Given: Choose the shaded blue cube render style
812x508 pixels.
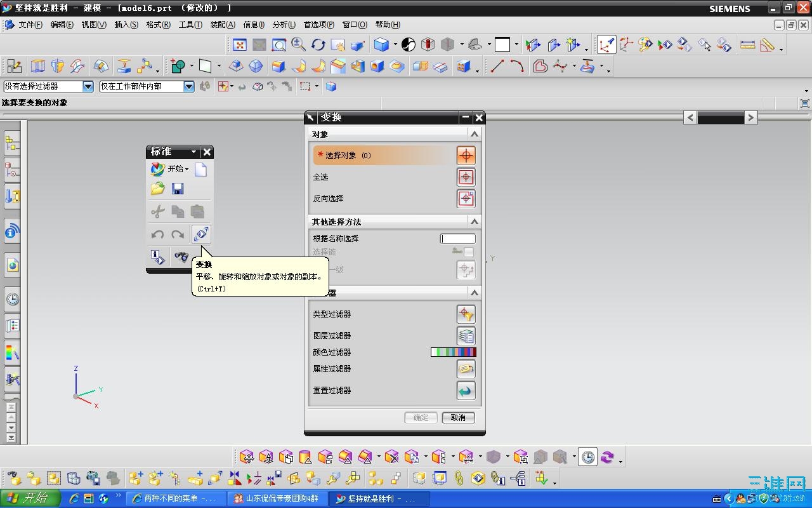Looking at the screenshot, I should tap(381, 44).
